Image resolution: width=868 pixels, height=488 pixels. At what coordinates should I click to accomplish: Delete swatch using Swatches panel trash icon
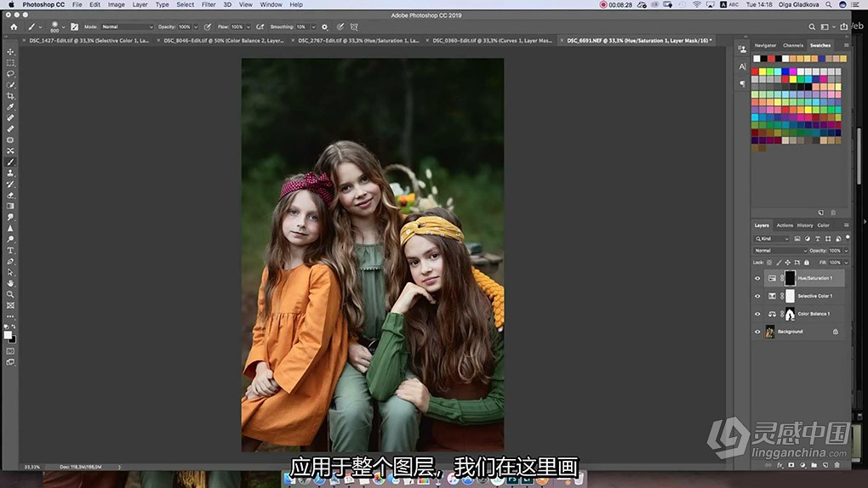pyautogui.click(x=833, y=213)
